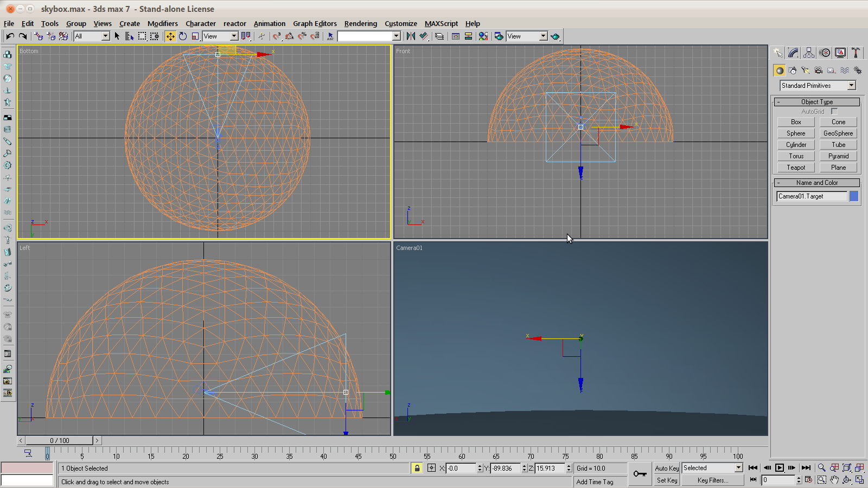This screenshot has height=488, width=868.
Task: Enable the AutoGrid checkbox
Action: 834,111
